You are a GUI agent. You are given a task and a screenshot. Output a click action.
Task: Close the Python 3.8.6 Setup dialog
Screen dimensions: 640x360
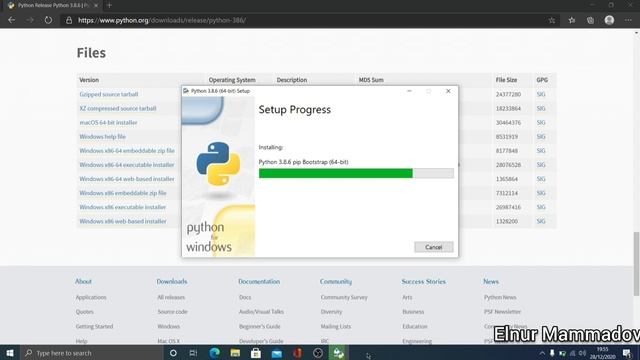(x=448, y=91)
